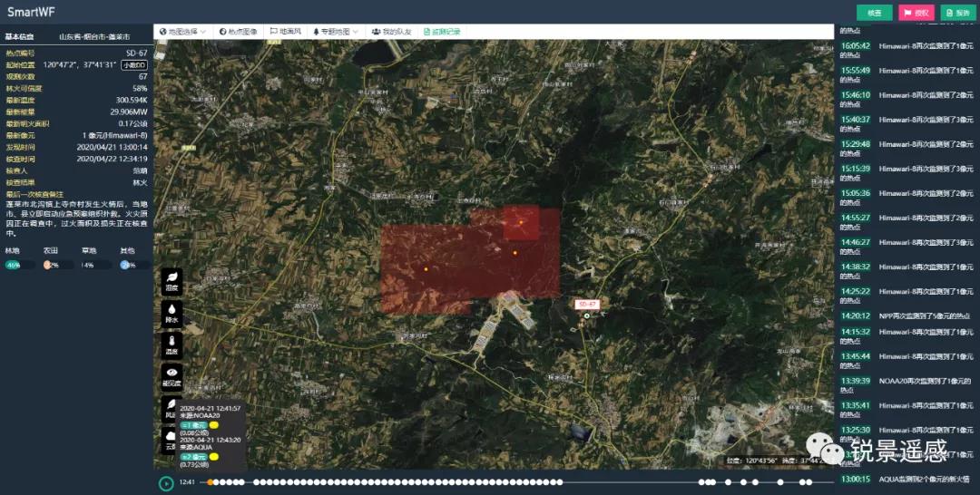This screenshot has width=980, height=495.
Task: Toggle the 小数DD coordinate format button
Action: click(x=134, y=65)
